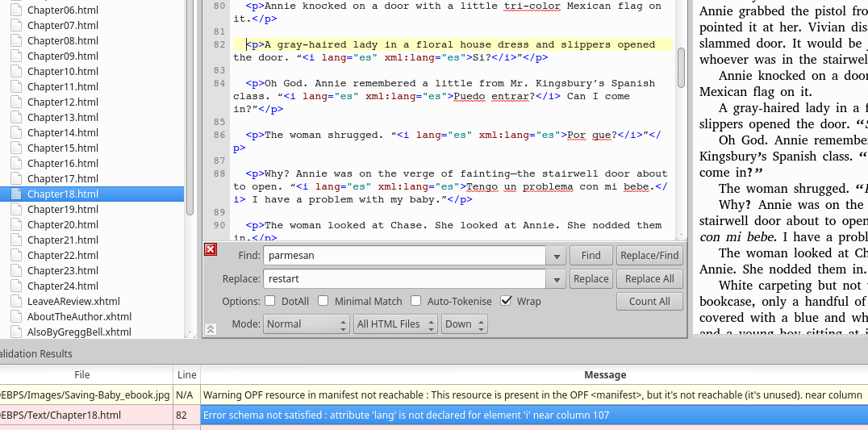The height and width of the screenshot is (430, 868).
Task: Focus the Replace field containing restart
Action: pyautogui.click(x=405, y=279)
